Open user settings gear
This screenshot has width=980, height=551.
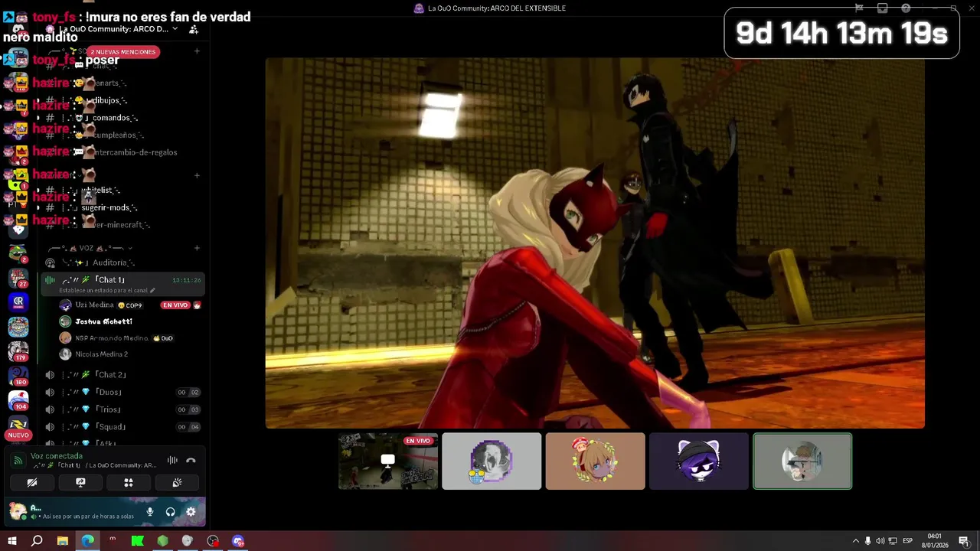pyautogui.click(x=191, y=512)
